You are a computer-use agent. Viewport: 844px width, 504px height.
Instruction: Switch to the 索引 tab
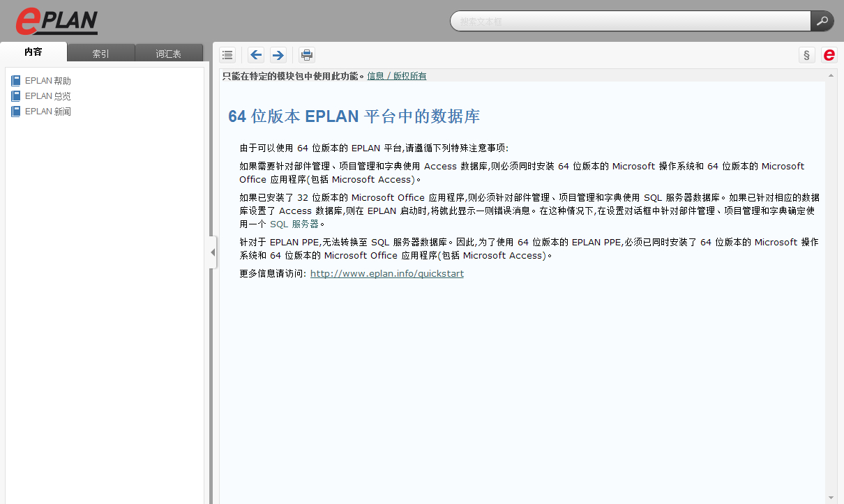(x=101, y=53)
